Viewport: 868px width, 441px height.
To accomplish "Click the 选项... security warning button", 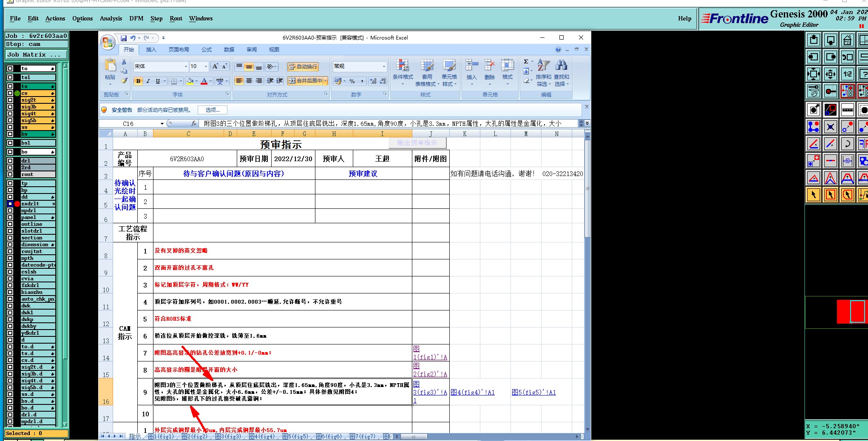I will tap(213, 110).
